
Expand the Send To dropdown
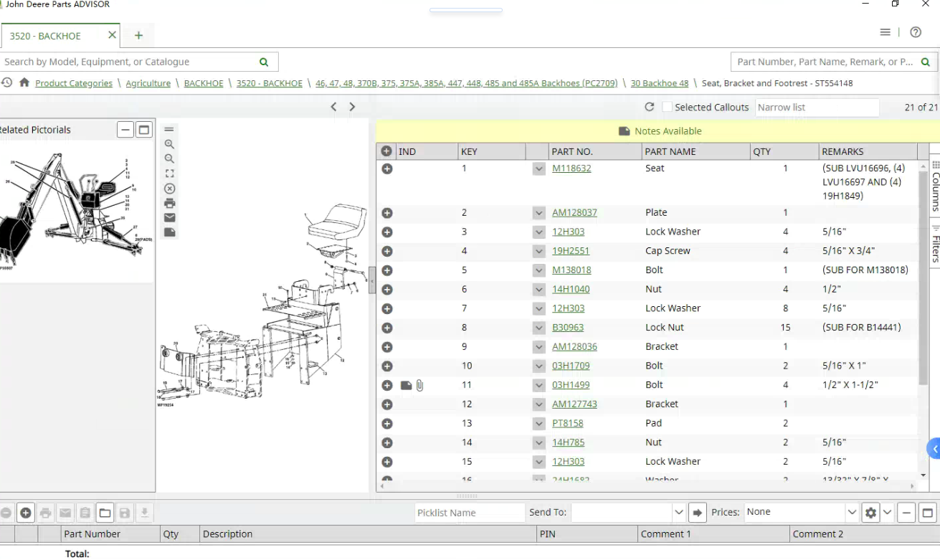coord(678,513)
